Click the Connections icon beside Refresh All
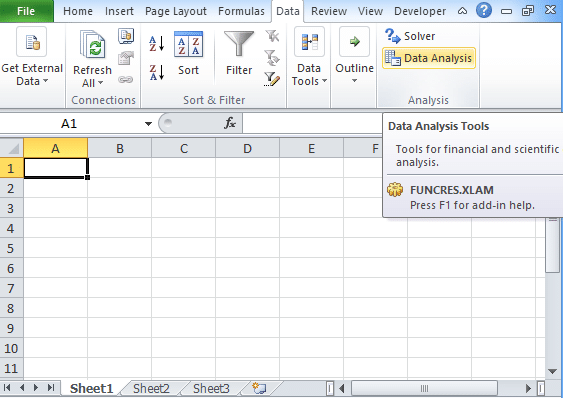563x398 pixels. [x=126, y=36]
